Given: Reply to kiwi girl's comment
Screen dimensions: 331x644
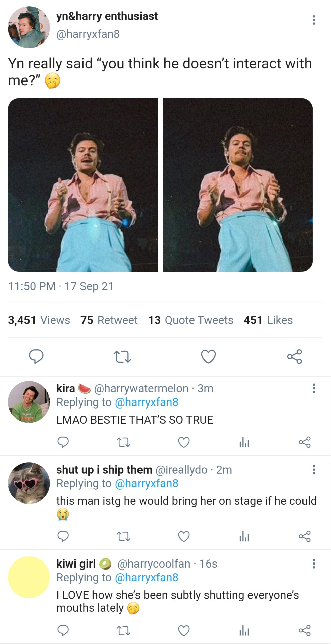Looking at the screenshot, I should (63, 631).
